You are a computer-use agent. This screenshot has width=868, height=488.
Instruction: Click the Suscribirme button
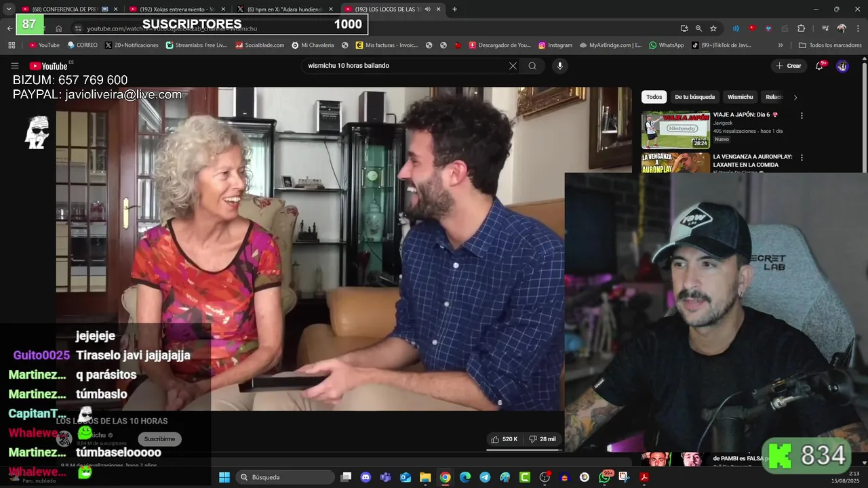pyautogui.click(x=159, y=439)
